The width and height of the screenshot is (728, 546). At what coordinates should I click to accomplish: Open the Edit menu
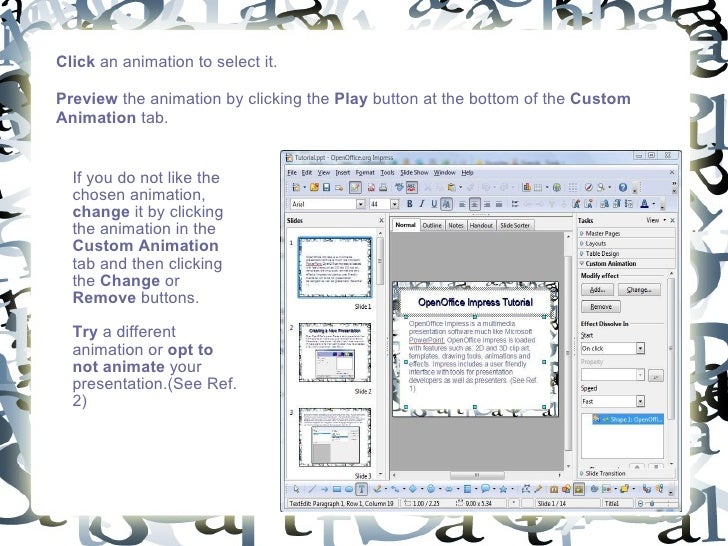(x=307, y=173)
